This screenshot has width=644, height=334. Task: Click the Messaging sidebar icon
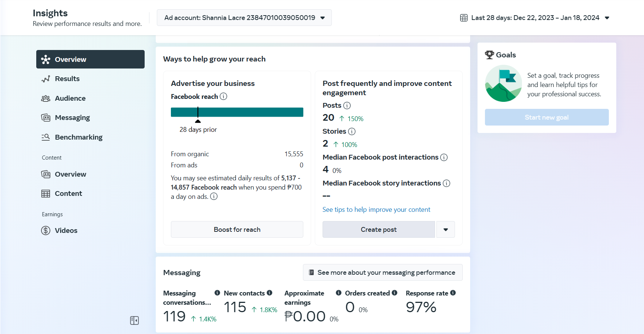(45, 118)
